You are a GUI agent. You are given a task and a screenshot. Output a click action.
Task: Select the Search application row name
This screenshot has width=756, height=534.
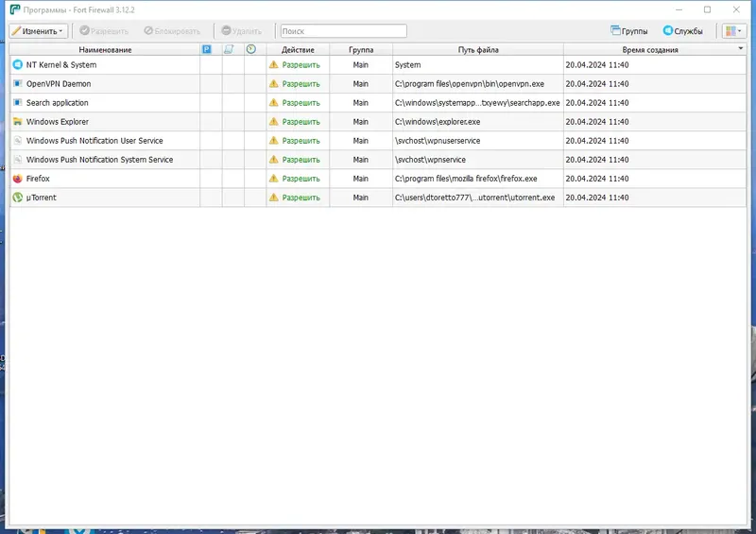click(x=57, y=103)
